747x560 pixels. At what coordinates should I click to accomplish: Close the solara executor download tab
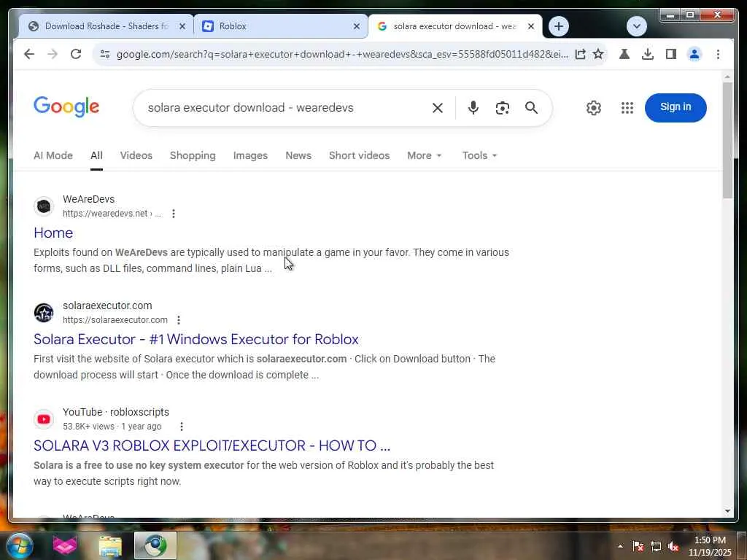(x=531, y=27)
